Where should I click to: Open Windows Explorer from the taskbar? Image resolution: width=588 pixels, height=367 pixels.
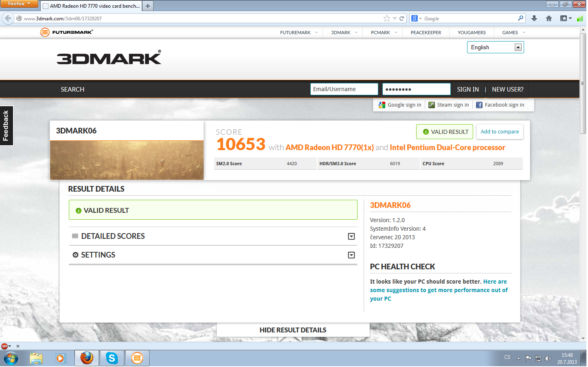point(36,358)
